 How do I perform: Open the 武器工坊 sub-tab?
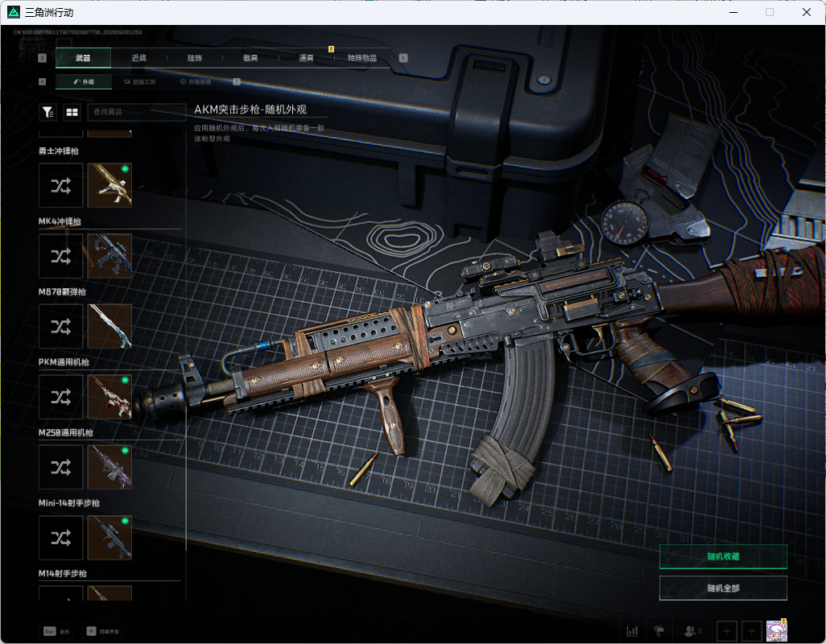140,81
